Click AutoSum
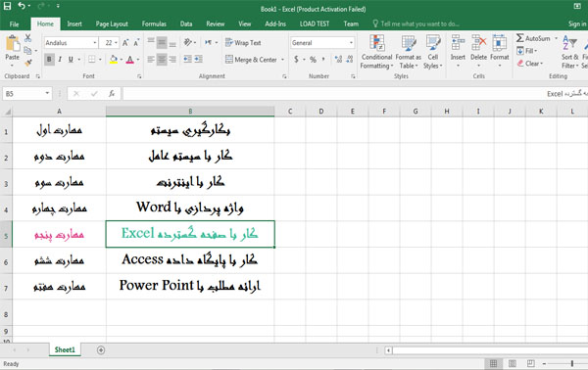Viewport: 588px width, 370px height. tap(533, 38)
